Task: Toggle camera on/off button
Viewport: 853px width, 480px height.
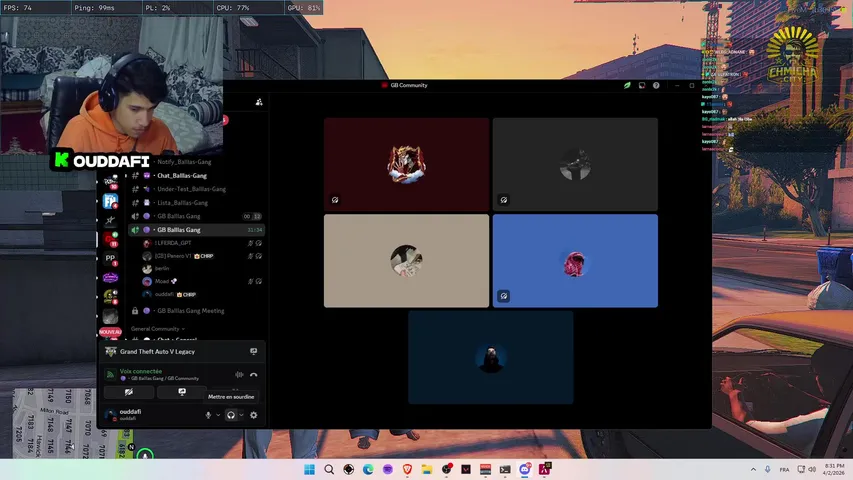Action: 129,392
